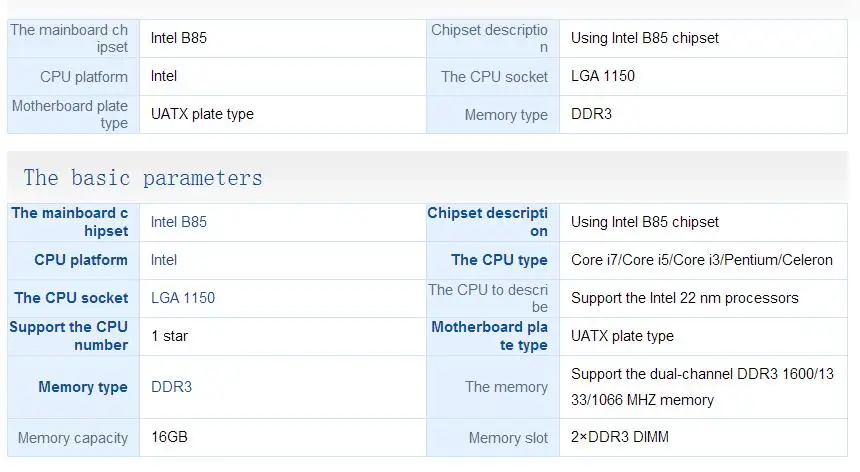Select "Support the Intel 22 nm processors" text

684,298
